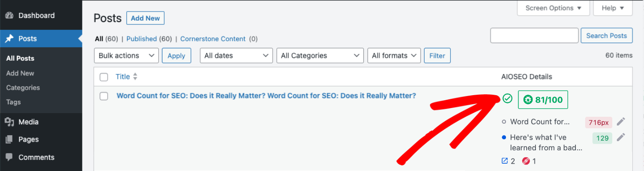Click the 60 items count text
The height and width of the screenshot is (171, 644).
point(619,55)
